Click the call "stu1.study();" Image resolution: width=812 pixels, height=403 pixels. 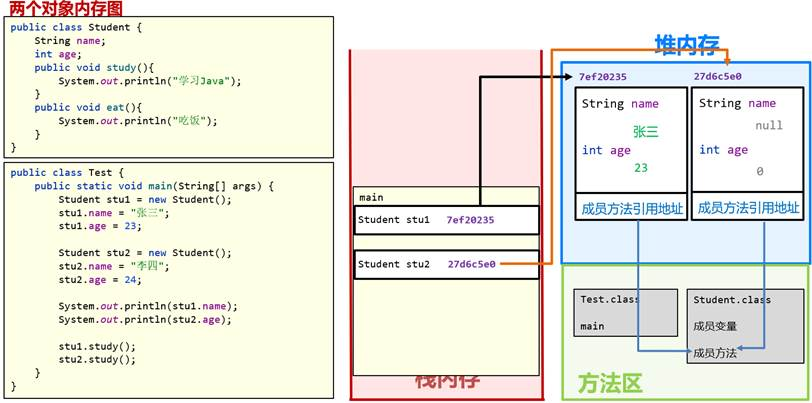click(x=97, y=346)
